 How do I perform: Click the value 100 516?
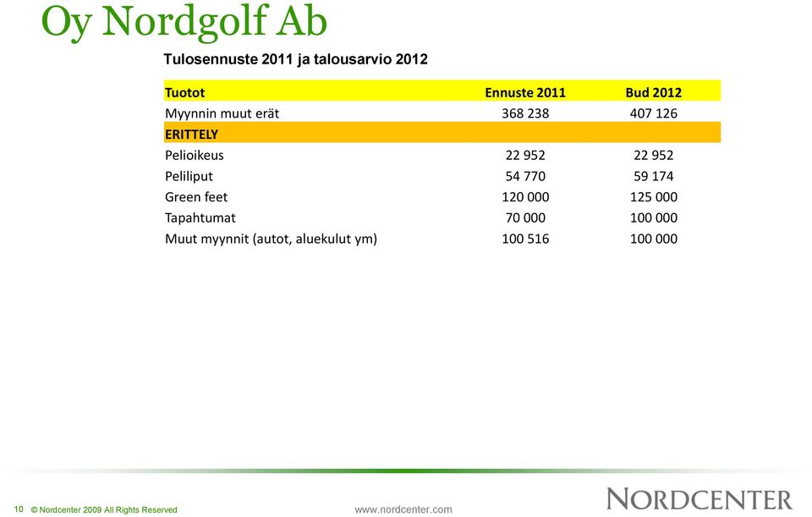click(x=525, y=239)
